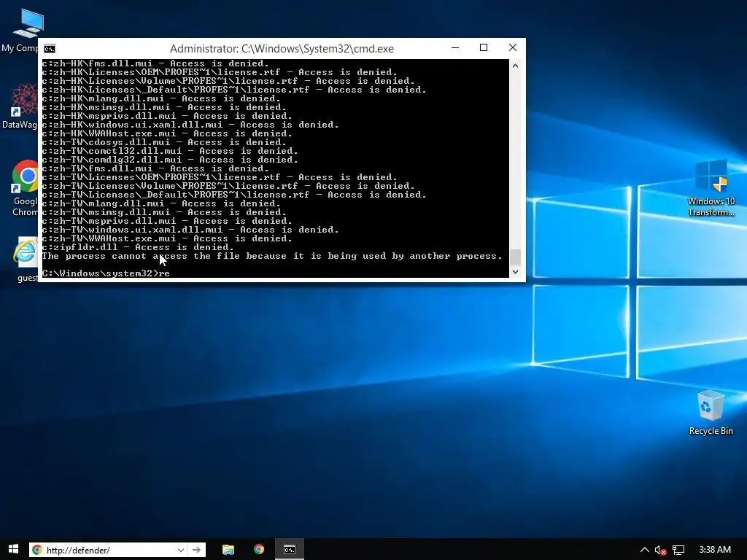Click the C:\Windows\system32> prompt line
The height and width of the screenshot is (560, 747).
coord(106,273)
